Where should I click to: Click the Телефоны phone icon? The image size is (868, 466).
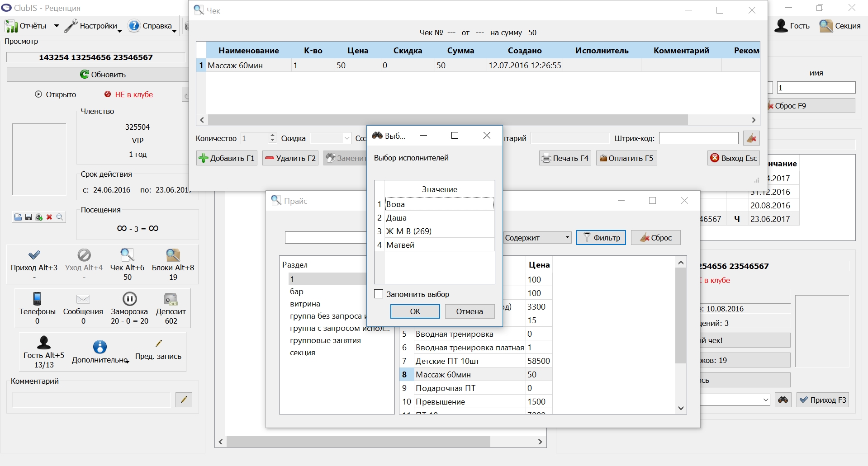coord(38,298)
